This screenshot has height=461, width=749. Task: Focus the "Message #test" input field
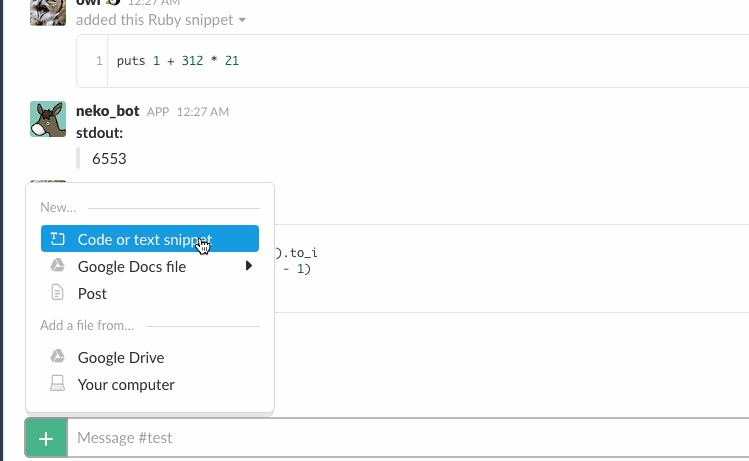coord(400,438)
